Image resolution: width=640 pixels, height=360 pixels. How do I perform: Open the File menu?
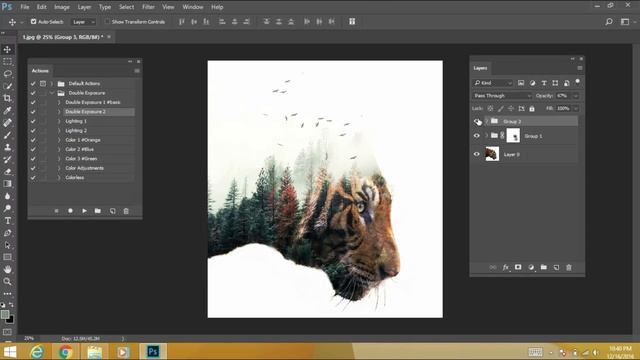pos(25,7)
